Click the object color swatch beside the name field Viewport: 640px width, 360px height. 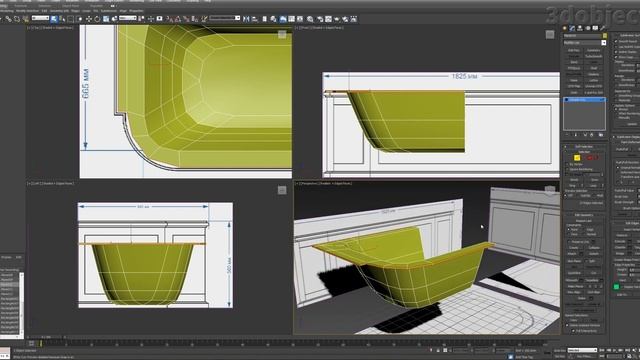pos(605,36)
